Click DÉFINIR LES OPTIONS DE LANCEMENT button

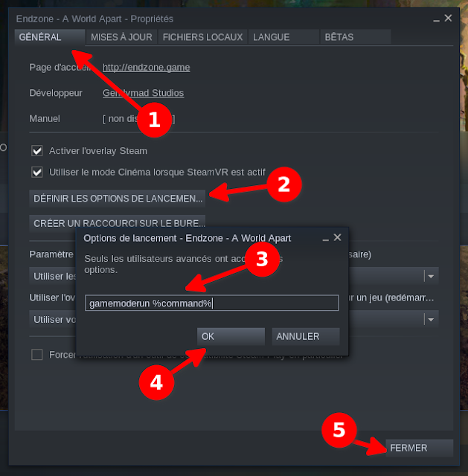(x=118, y=199)
